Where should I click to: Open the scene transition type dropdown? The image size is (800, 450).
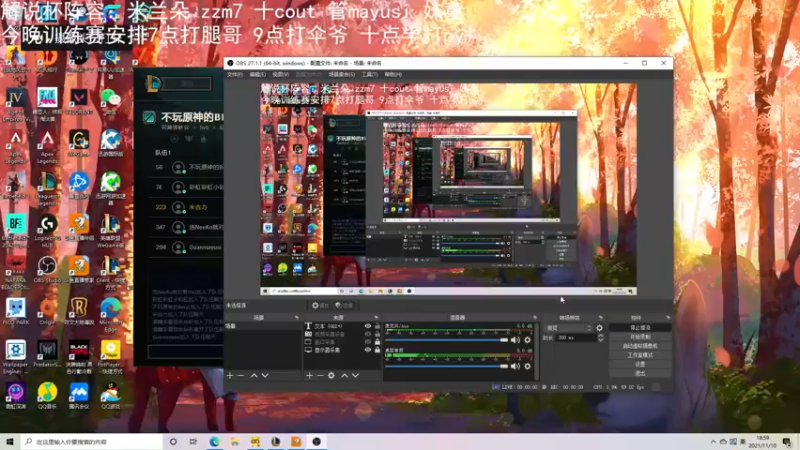(x=568, y=328)
